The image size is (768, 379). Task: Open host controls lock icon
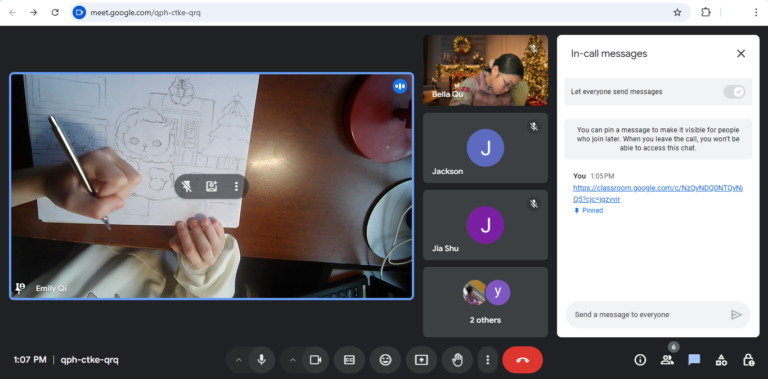coord(748,360)
